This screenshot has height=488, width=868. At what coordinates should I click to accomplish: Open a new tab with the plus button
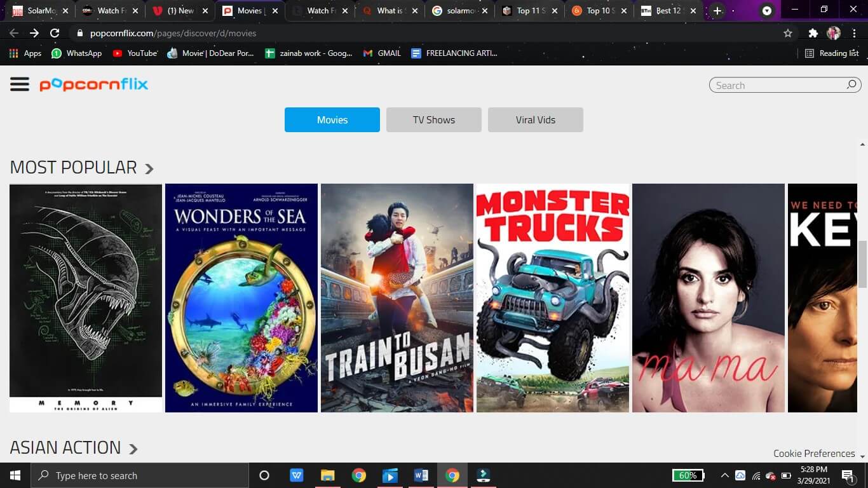717,11
